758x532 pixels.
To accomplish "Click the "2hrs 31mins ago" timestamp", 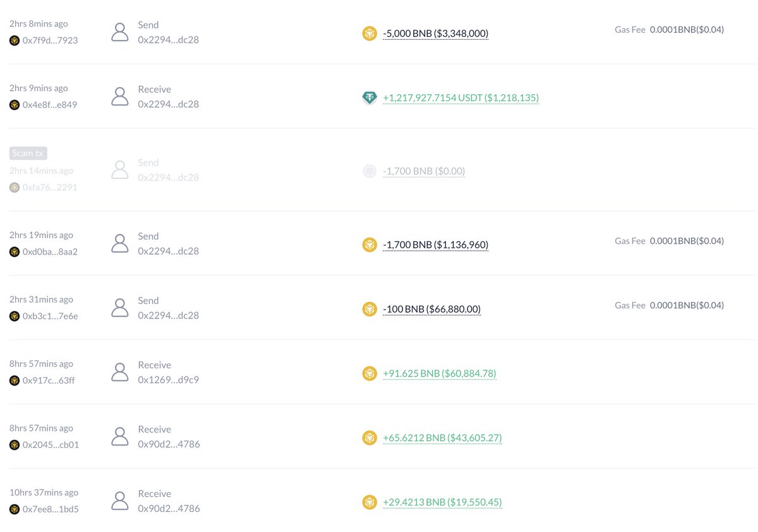I will click(x=41, y=299).
